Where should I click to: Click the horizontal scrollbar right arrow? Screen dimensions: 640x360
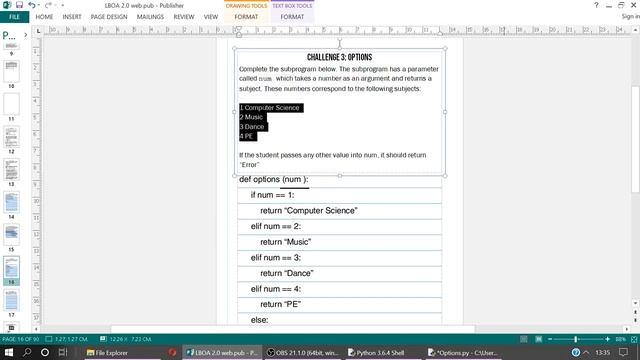coord(627,329)
